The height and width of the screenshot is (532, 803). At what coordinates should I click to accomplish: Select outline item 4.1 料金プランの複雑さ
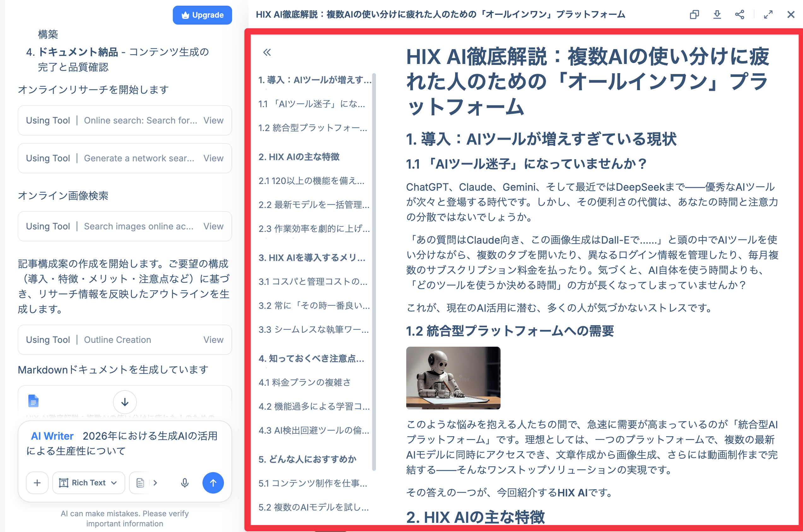[304, 382]
